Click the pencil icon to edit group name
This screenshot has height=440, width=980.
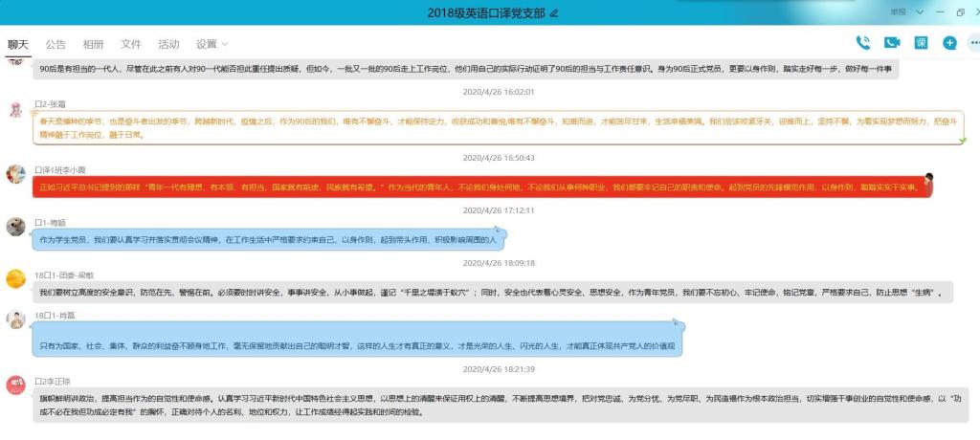coord(554,12)
